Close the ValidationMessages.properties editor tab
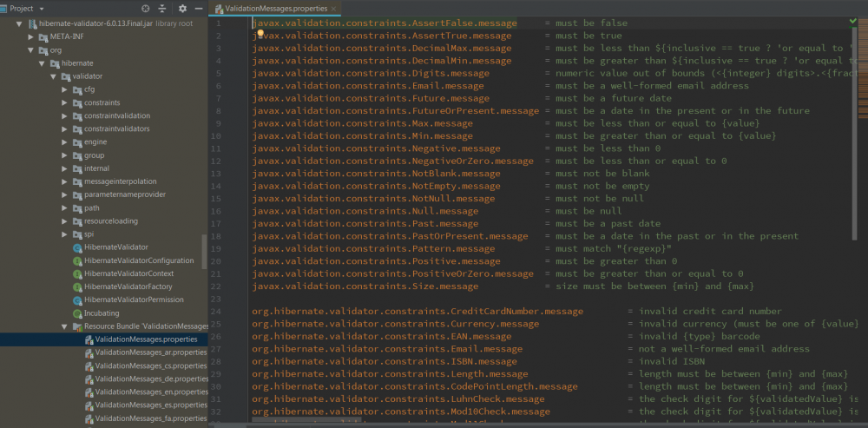868x428 pixels. [332, 9]
